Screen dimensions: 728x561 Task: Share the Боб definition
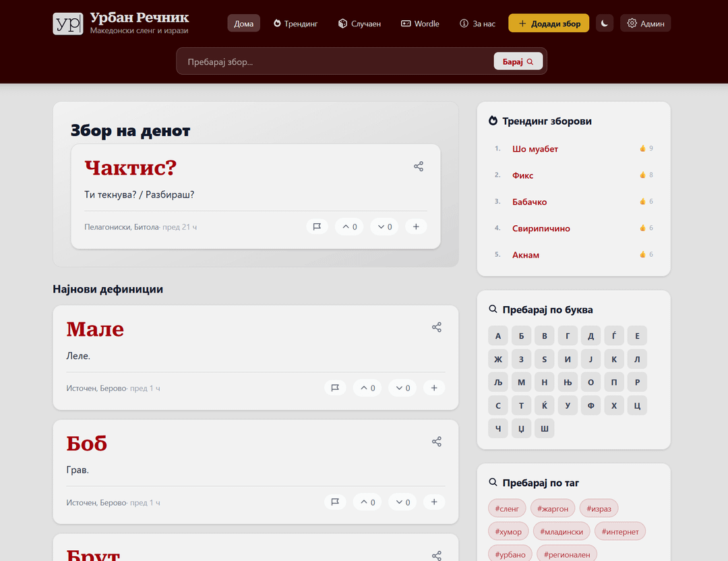437,442
